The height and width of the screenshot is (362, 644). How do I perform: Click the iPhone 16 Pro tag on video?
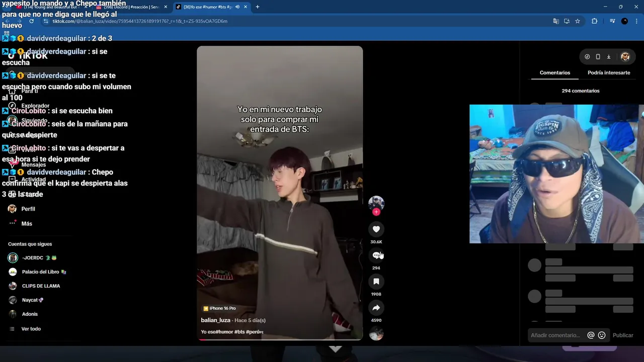pyautogui.click(x=219, y=308)
